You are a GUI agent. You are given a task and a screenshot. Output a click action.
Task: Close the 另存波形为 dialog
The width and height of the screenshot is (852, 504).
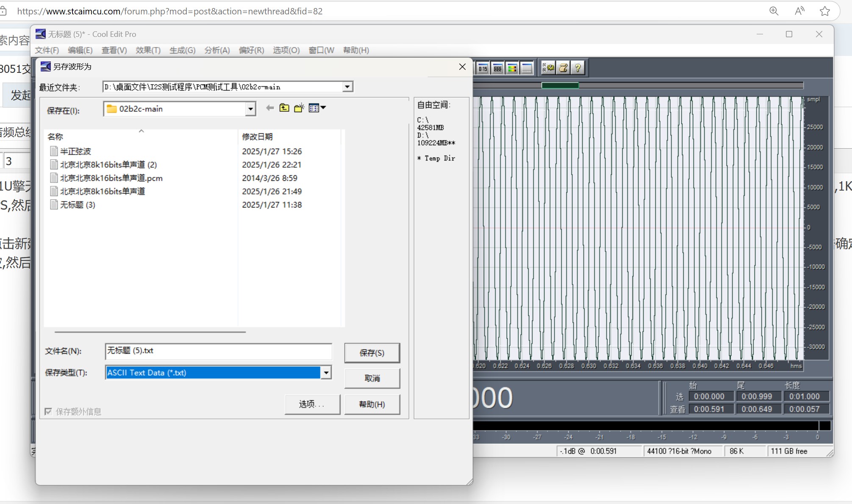(462, 66)
